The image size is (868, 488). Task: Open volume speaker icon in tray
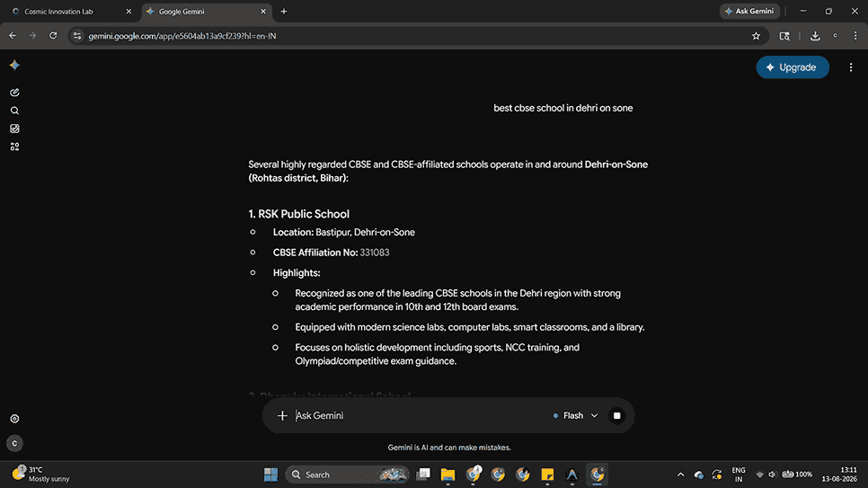[x=772, y=475]
